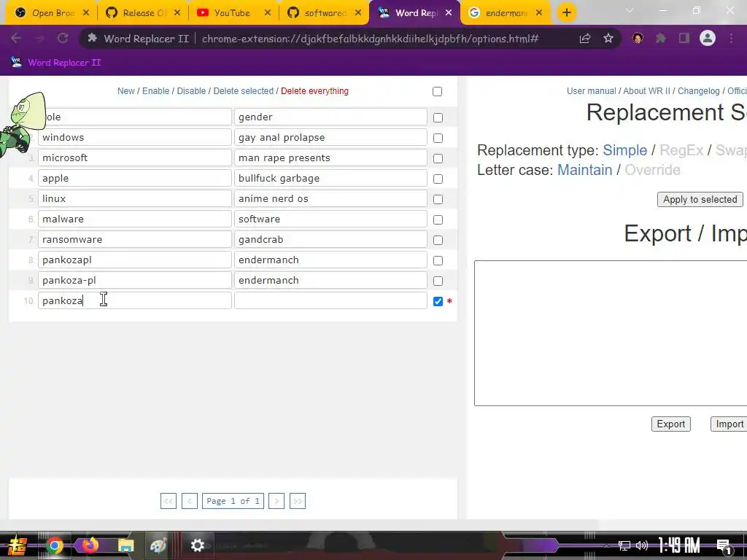
Task: Click the Export / Import text area
Action: (611, 333)
